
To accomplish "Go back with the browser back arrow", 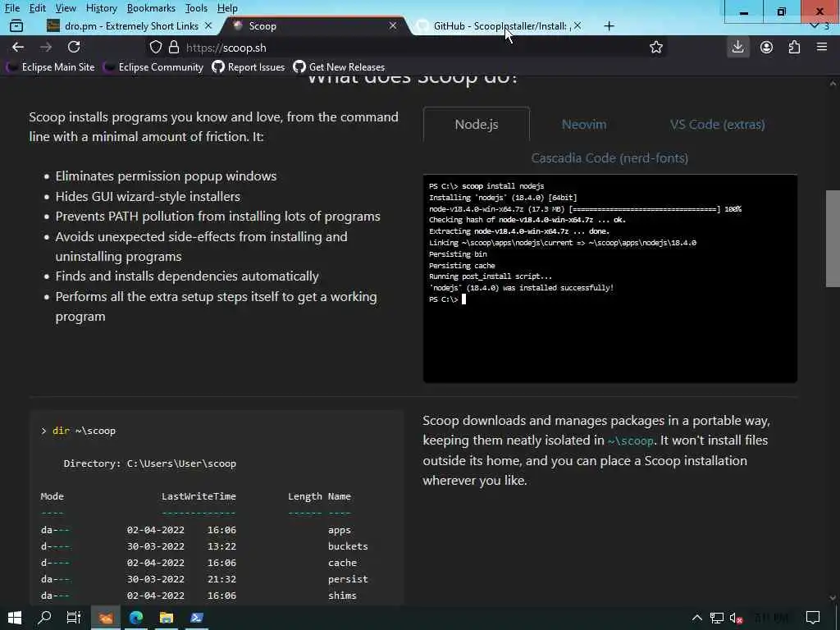I will [18, 47].
